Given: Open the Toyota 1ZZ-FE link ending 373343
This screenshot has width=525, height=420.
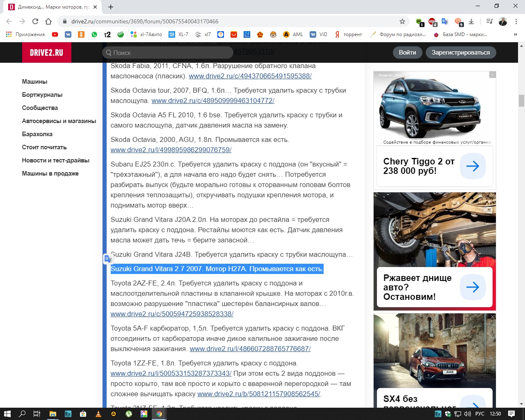Looking at the screenshot, I should point(171,373).
